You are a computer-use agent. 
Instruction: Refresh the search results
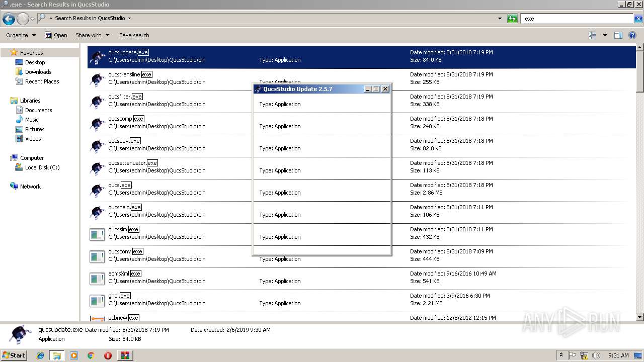click(x=512, y=19)
